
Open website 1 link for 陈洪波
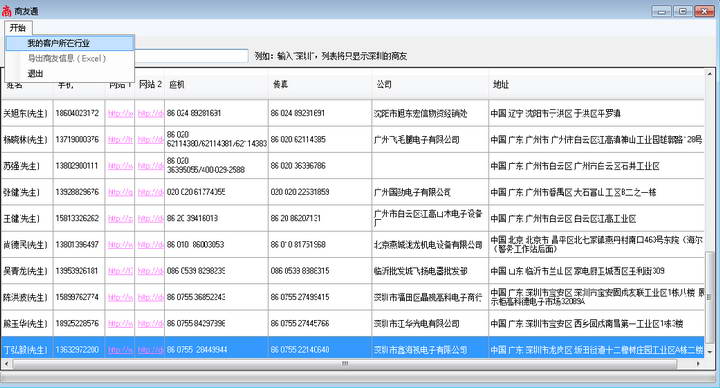[120, 298]
